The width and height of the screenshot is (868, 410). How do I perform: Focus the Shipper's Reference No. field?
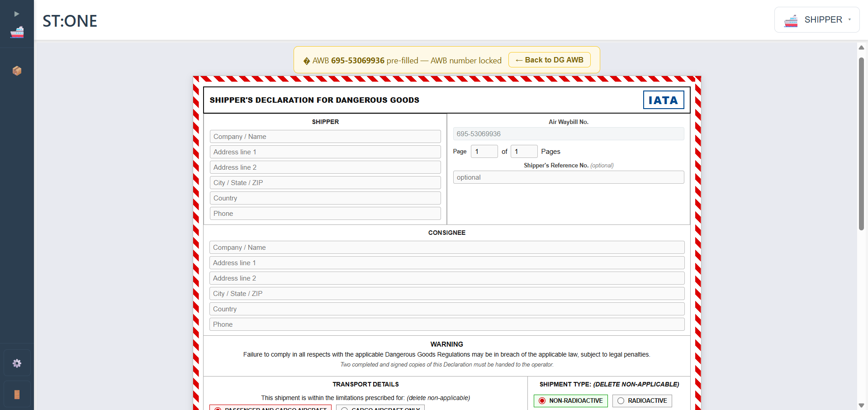[569, 177]
